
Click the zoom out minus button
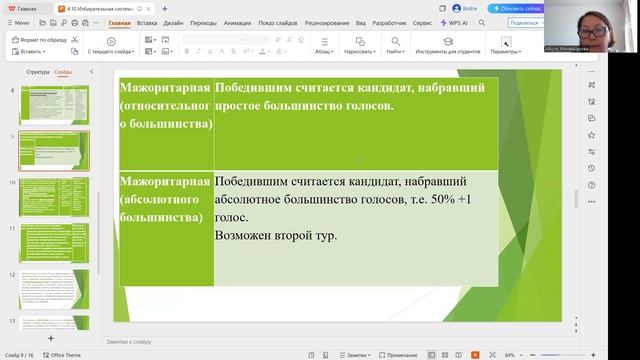coord(532,355)
